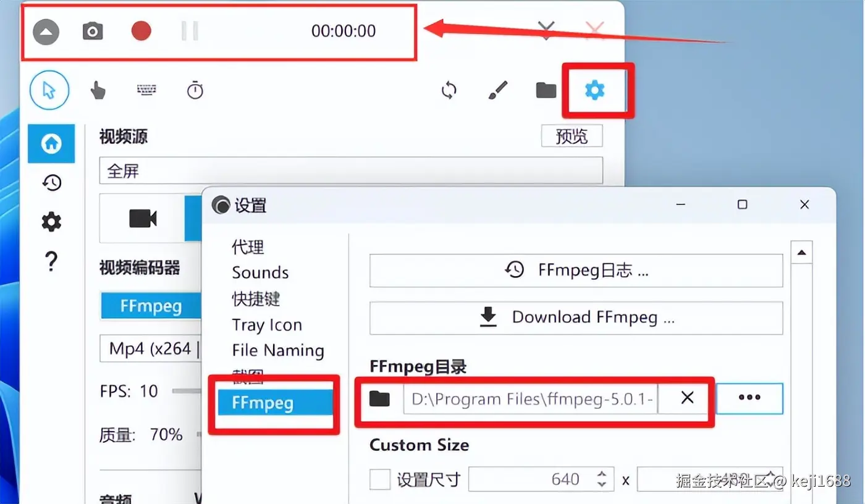Open the 代理 settings category

[248, 247]
